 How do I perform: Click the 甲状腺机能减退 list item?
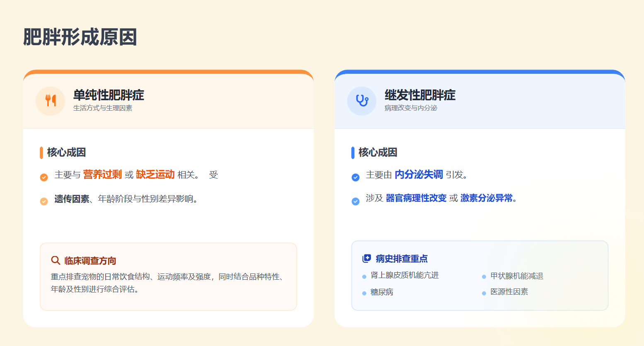pyautogui.click(x=516, y=276)
